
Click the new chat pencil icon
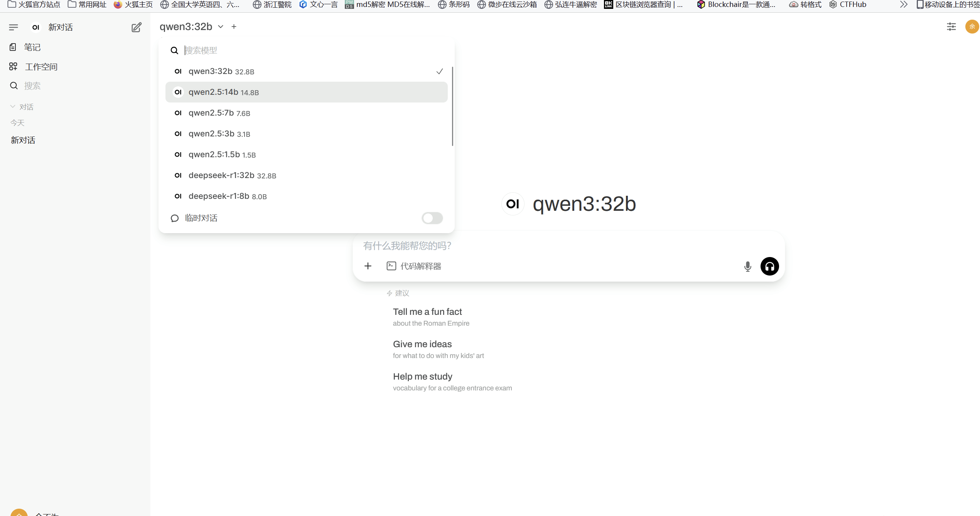tap(137, 27)
